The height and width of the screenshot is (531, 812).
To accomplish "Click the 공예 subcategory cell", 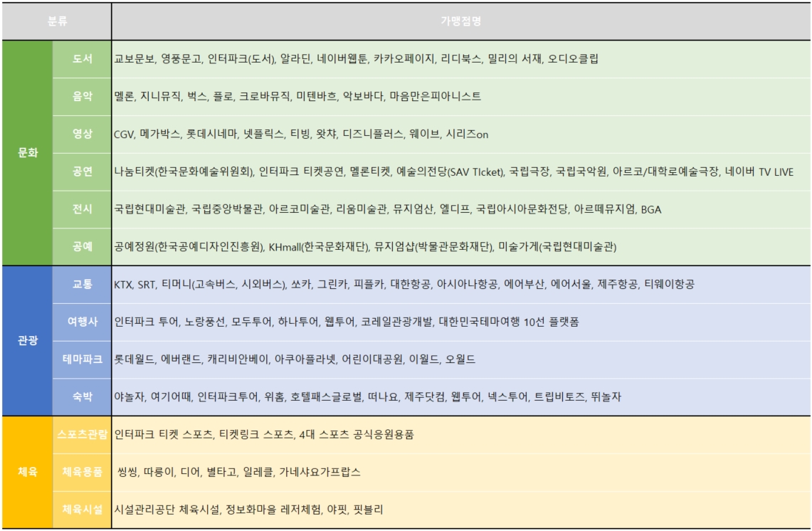I will (82, 246).
